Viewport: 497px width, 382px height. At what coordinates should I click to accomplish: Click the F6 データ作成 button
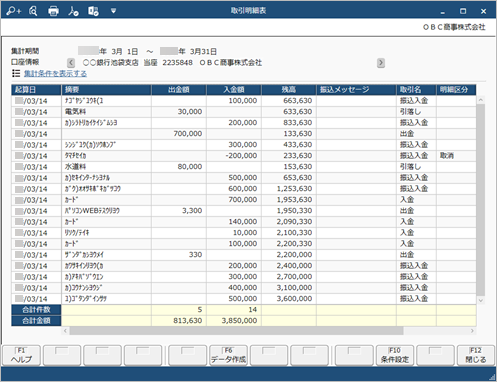coord(228,355)
